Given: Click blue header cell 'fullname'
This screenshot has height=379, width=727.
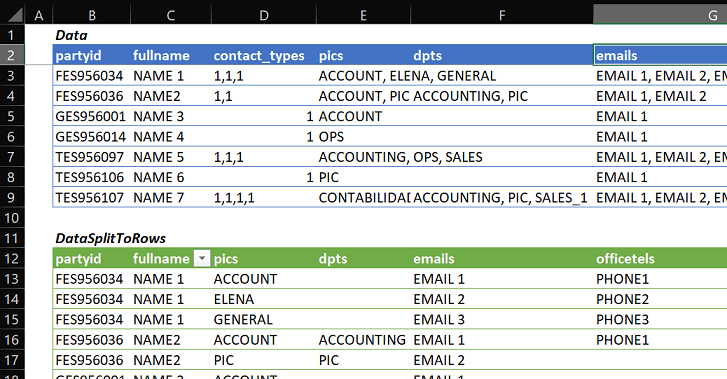Looking at the screenshot, I should [x=171, y=56].
